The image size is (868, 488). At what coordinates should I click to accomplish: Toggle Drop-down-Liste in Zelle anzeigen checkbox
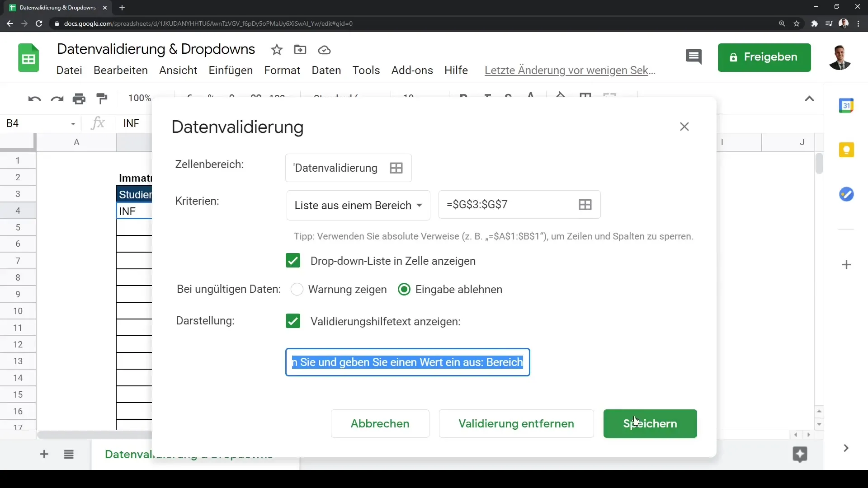293,261
